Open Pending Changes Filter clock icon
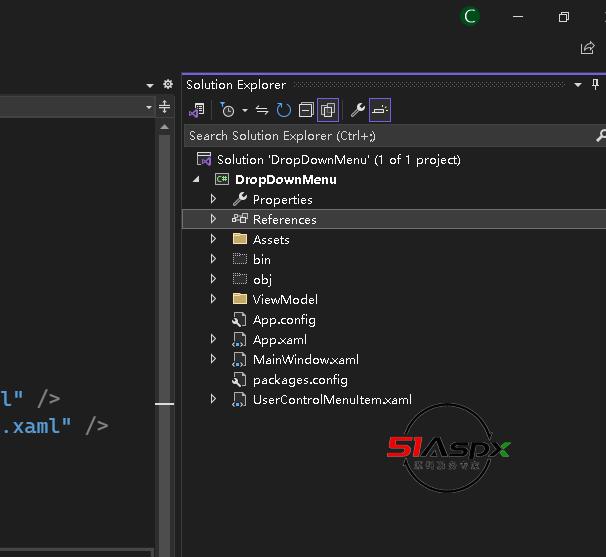606x557 pixels. [227, 110]
